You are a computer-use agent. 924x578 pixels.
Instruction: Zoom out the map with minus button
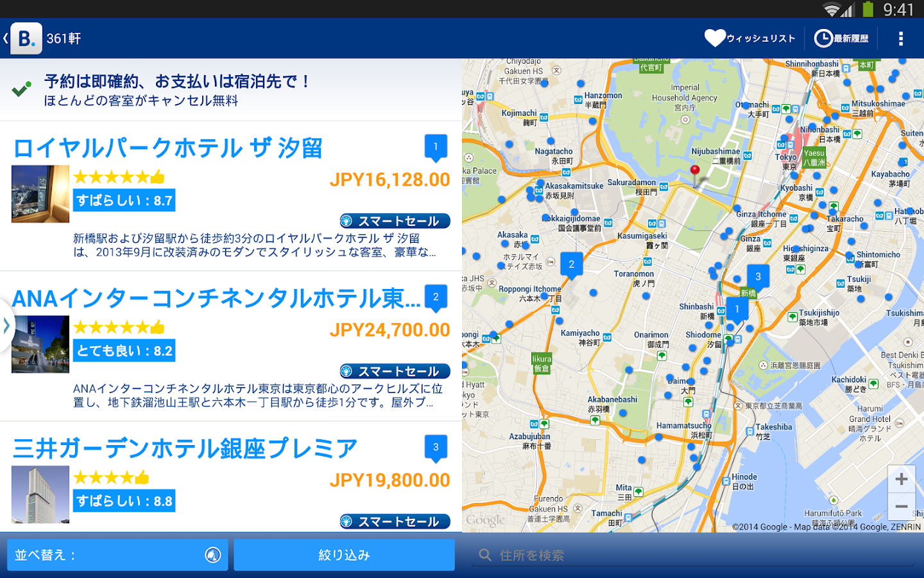point(901,507)
